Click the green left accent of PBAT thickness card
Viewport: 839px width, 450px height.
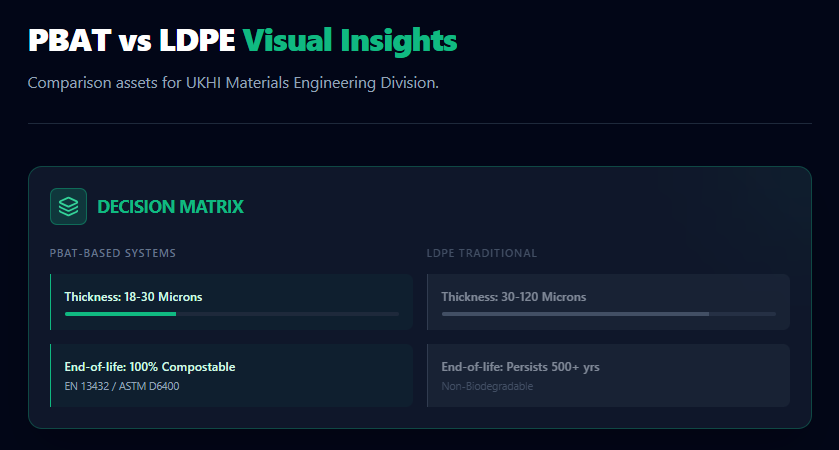point(50,302)
